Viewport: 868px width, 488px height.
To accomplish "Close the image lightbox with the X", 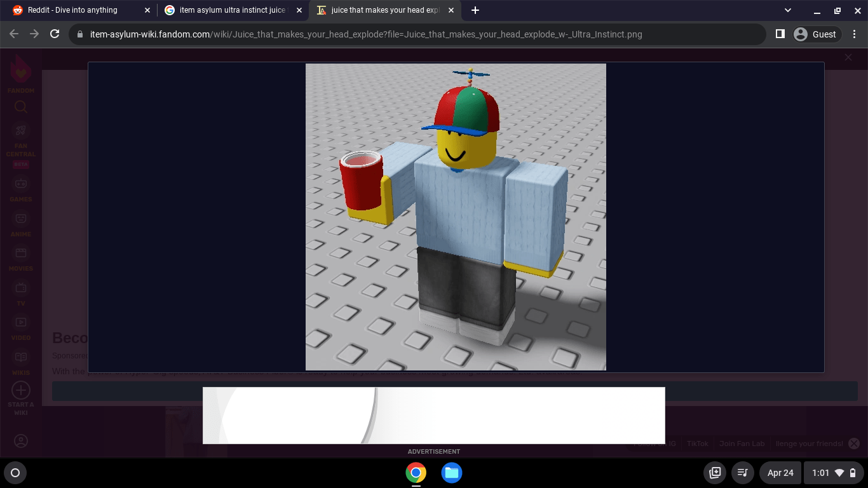I will (848, 57).
